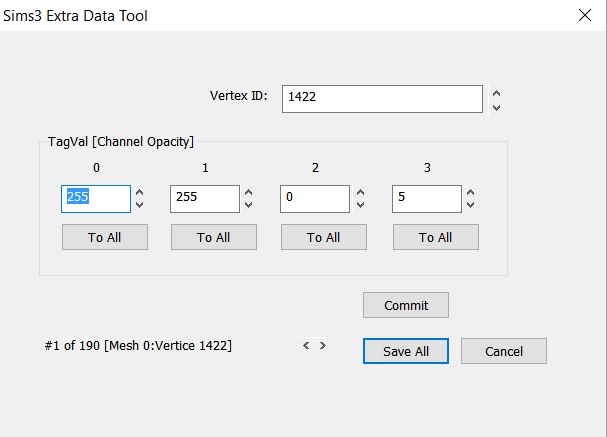Increment channel 3 value spinner up
Image resolution: width=607 pixels, height=437 pixels.
click(x=470, y=192)
